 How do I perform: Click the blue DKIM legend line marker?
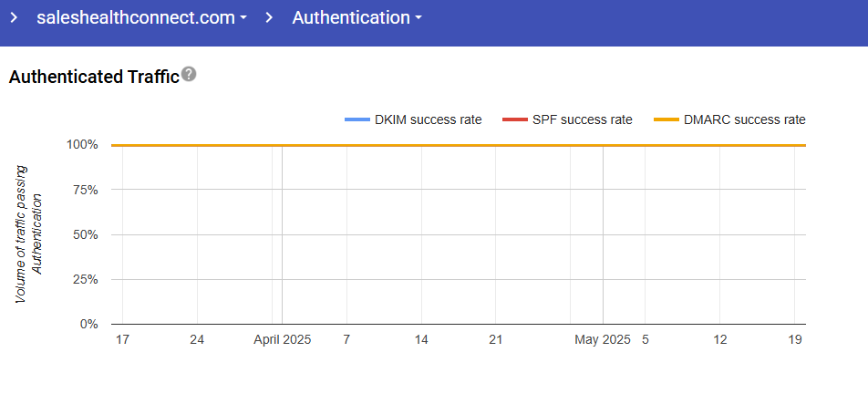coord(357,119)
